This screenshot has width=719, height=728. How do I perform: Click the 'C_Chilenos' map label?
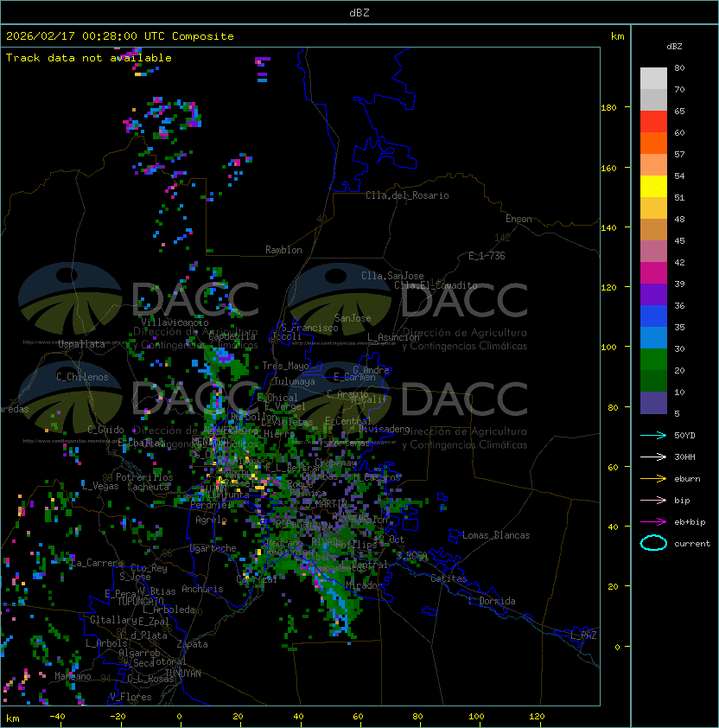[82, 377]
